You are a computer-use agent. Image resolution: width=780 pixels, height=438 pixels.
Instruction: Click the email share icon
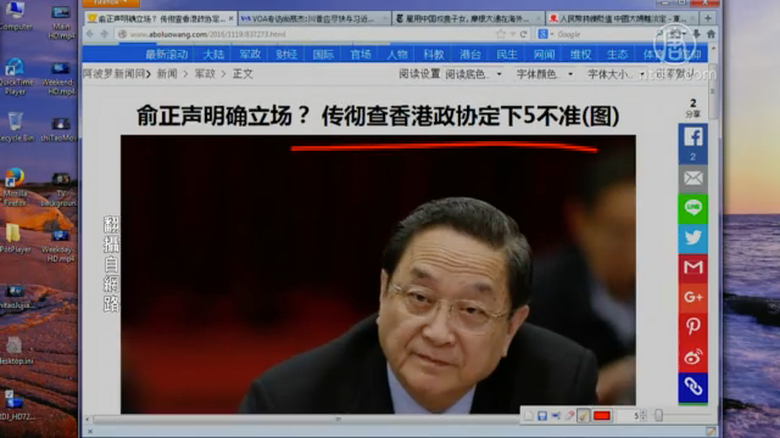pyautogui.click(x=692, y=178)
